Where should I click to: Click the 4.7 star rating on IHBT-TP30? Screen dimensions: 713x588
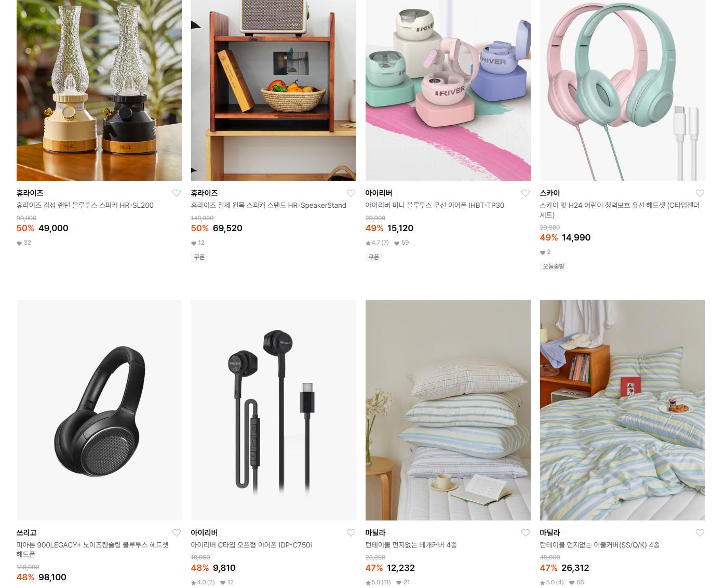(x=377, y=243)
